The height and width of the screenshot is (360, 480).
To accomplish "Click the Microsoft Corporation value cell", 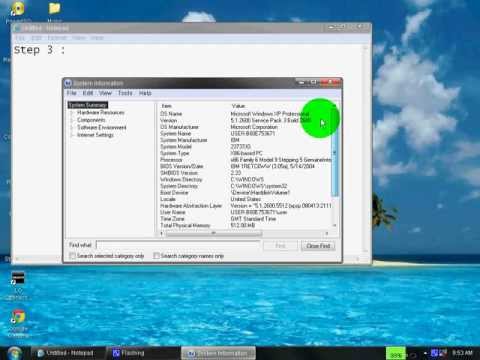I will (254, 127).
